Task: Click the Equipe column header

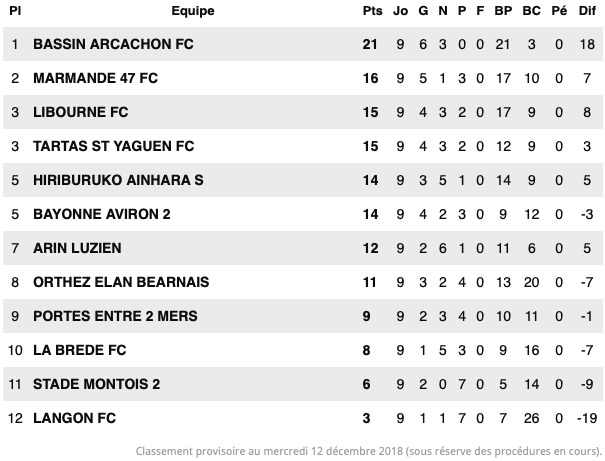Action: [193, 11]
